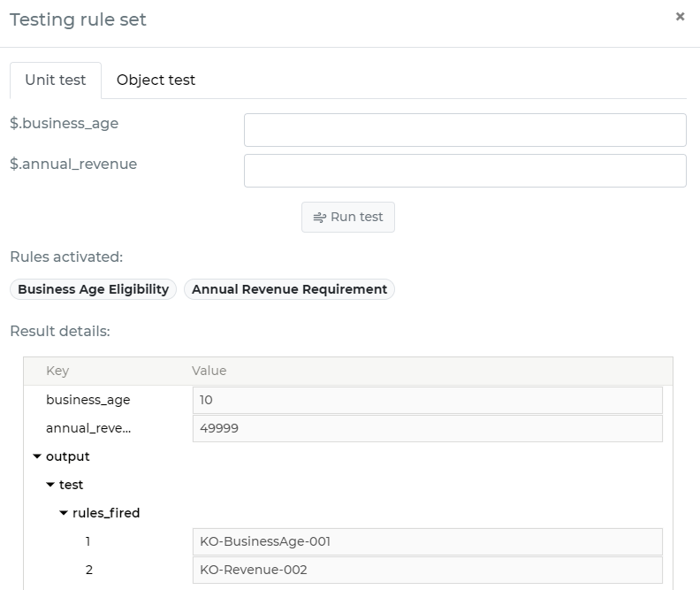This screenshot has height=590, width=700.
Task: Click the Run test button
Action: tap(347, 217)
